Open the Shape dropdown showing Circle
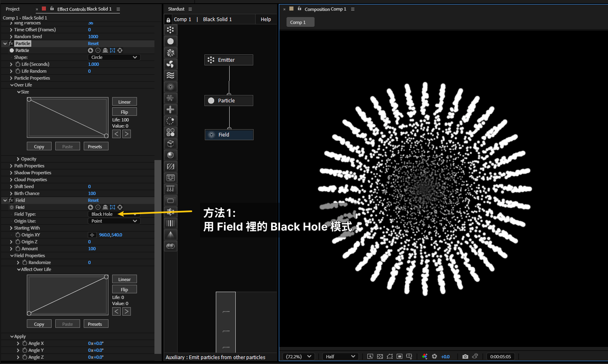Viewport: 608px width, 364px height. pos(114,57)
